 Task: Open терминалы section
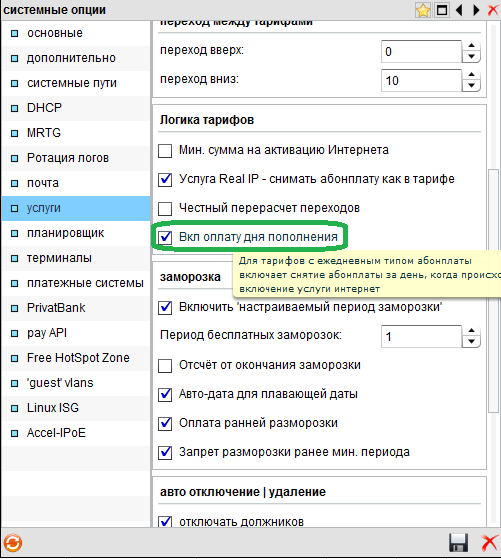point(76,258)
